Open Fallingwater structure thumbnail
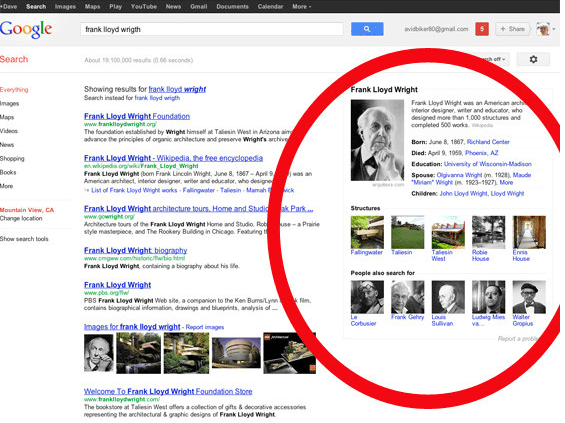 (x=367, y=232)
